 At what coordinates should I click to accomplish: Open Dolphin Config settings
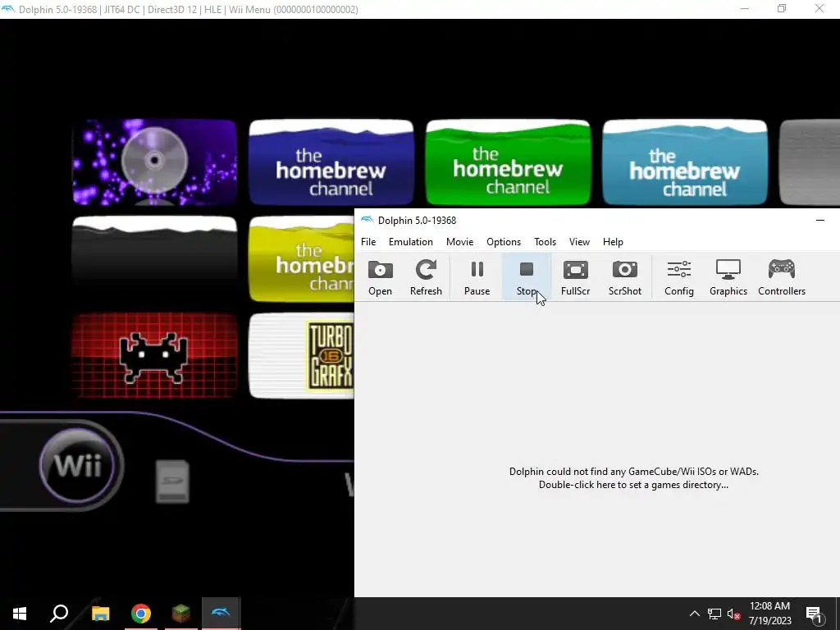[678, 277]
